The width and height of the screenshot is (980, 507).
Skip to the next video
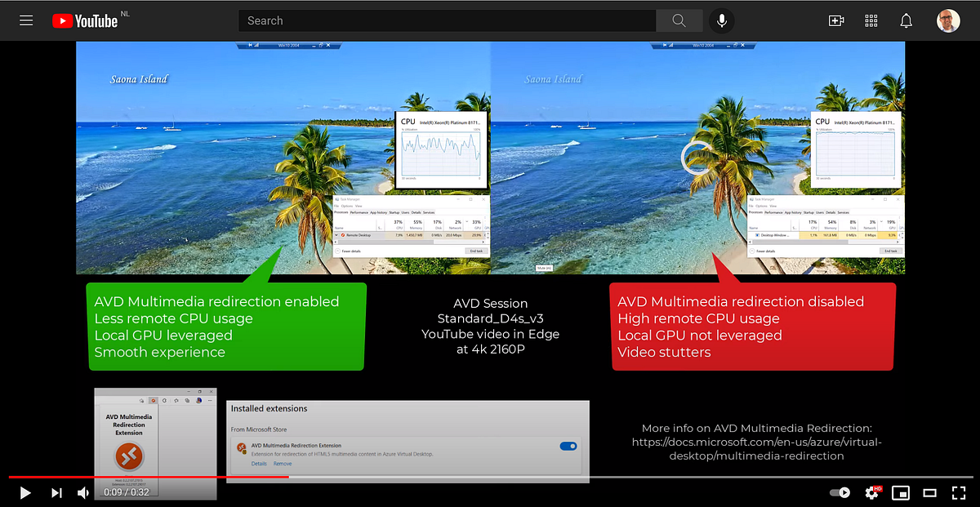[56, 492]
